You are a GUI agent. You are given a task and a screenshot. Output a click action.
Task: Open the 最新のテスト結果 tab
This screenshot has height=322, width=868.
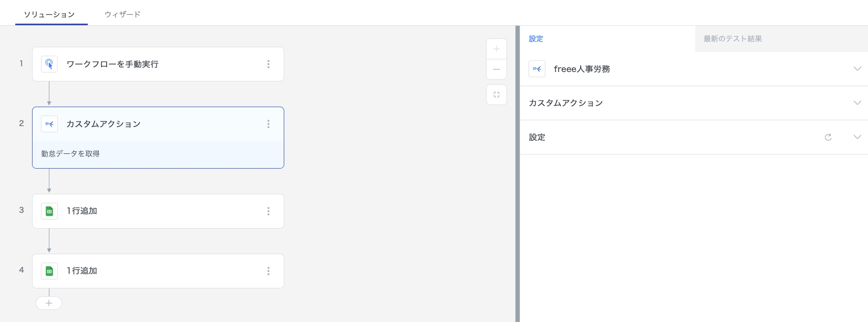pyautogui.click(x=732, y=39)
